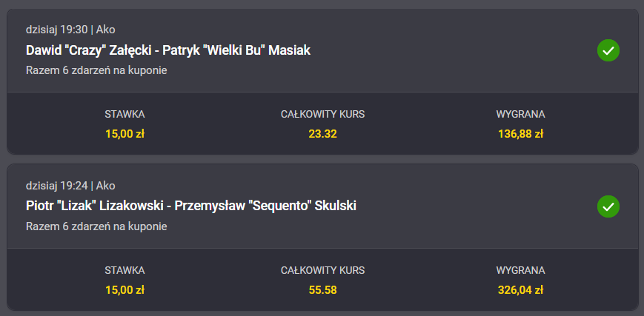Open the Dawid "Crazy" Załęcki - Patryk Masiak coupon title
This screenshot has width=644, height=316.
[x=167, y=50]
